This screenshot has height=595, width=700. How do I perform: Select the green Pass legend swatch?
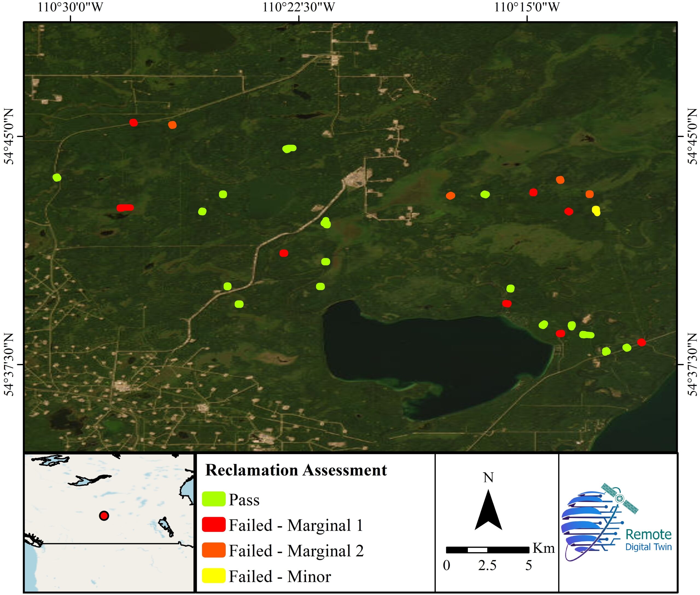[213, 499]
